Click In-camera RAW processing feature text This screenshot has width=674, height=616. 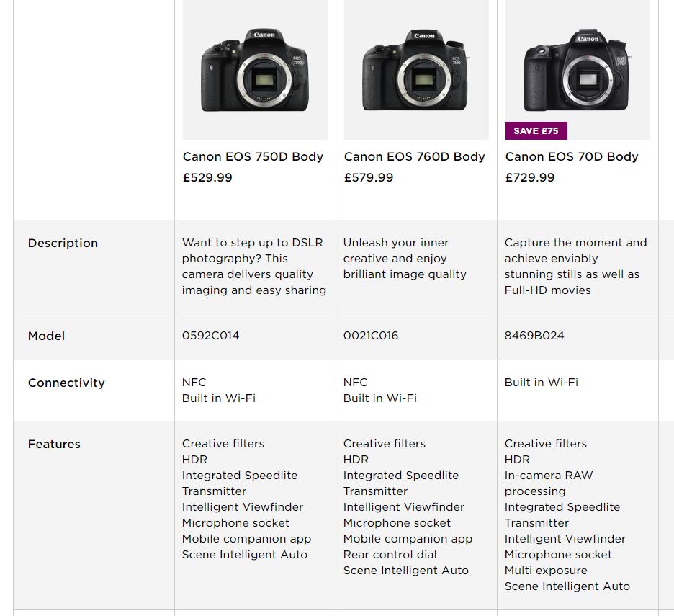[549, 483]
